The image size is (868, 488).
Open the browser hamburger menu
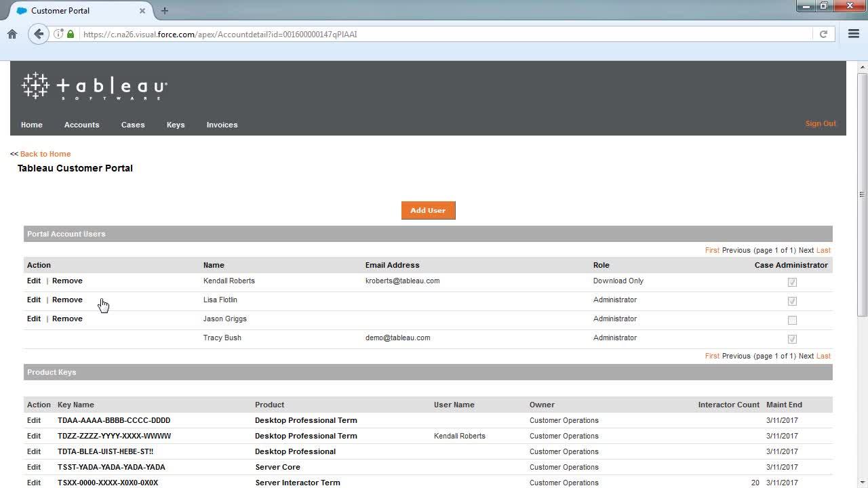pos(854,34)
